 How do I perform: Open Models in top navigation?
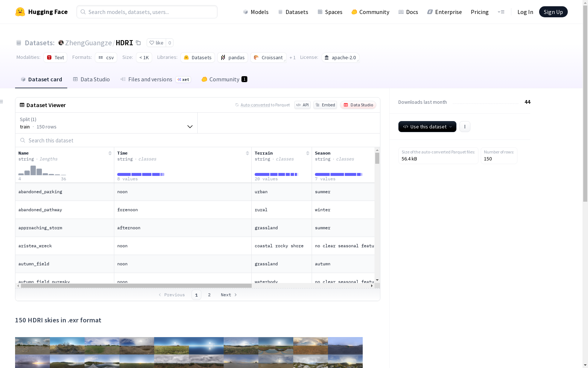click(x=256, y=12)
